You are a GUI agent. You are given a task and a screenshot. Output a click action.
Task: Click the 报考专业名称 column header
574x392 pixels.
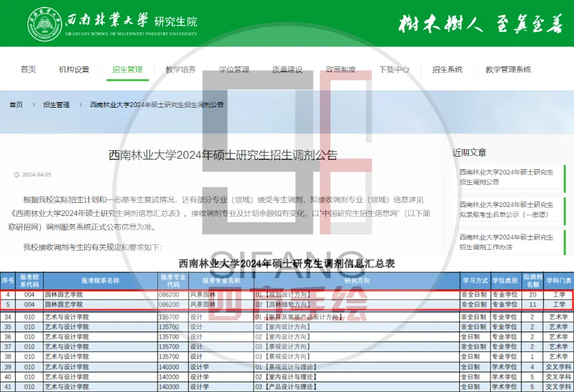221,281
